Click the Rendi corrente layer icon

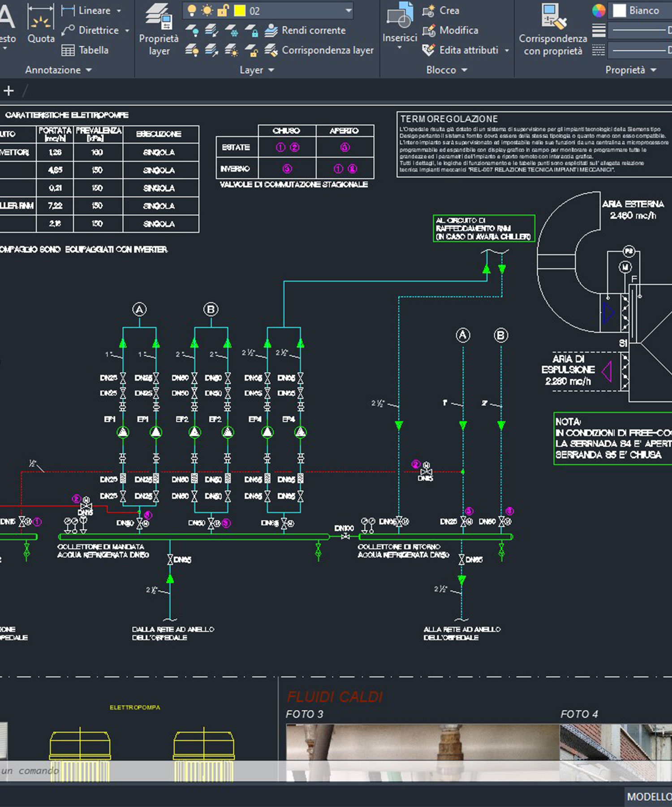tap(271, 30)
